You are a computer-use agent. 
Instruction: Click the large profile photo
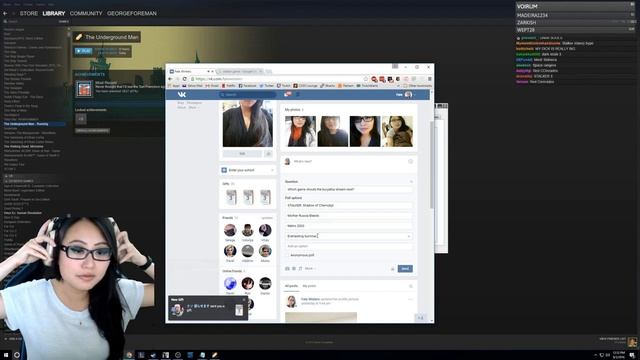(x=247, y=124)
